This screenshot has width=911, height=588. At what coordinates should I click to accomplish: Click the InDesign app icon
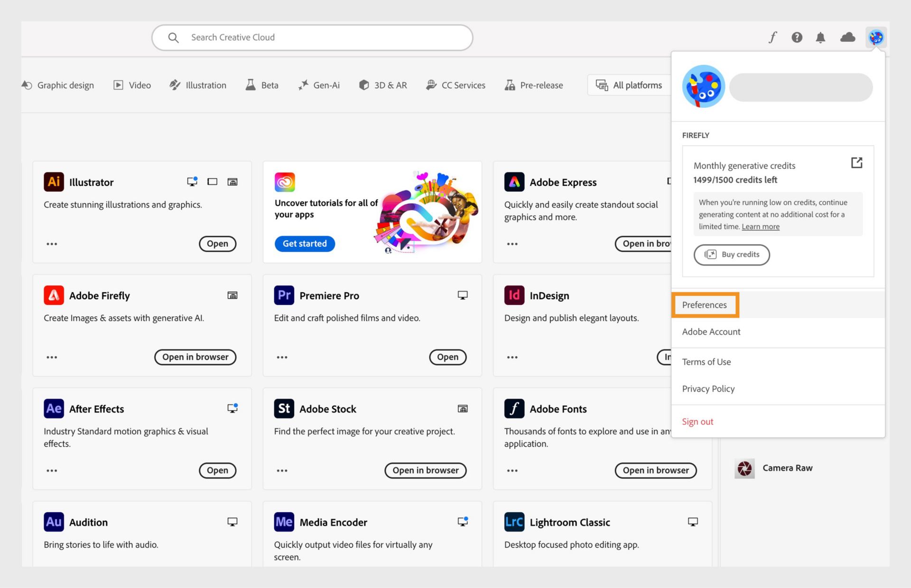pos(514,294)
